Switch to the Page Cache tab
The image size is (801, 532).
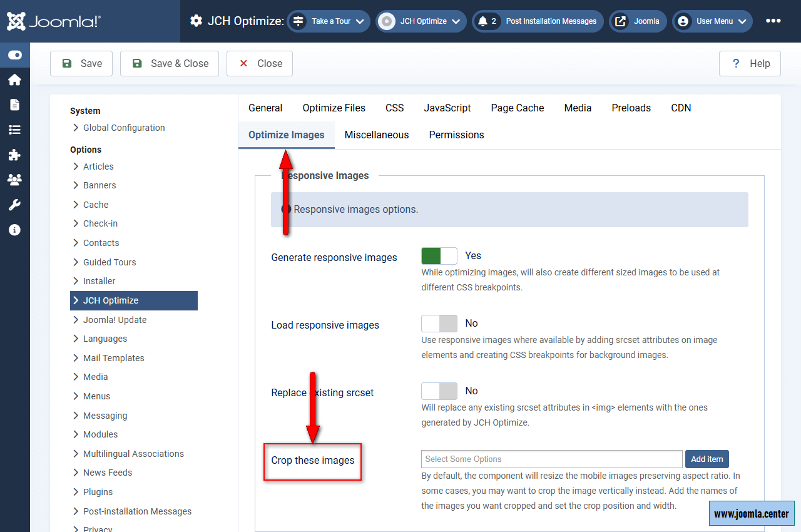518,108
